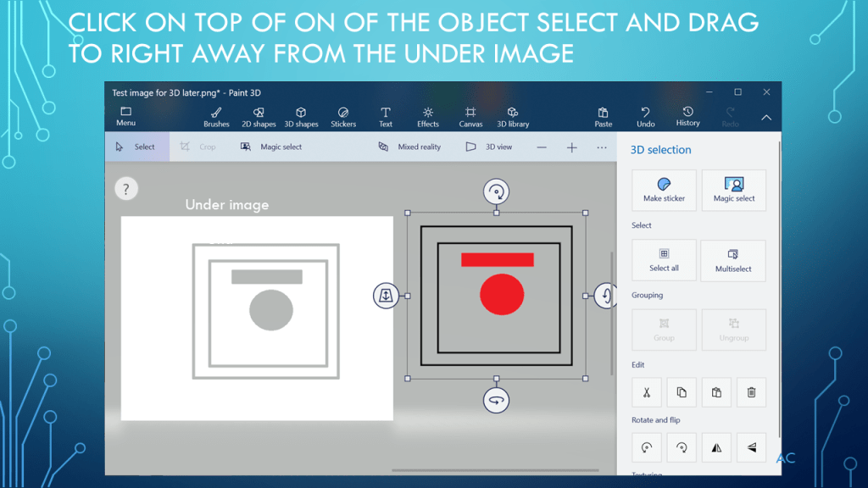This screenshot has width=868, height=488.
Task: Click the Select all button
Action: [664, 260]
